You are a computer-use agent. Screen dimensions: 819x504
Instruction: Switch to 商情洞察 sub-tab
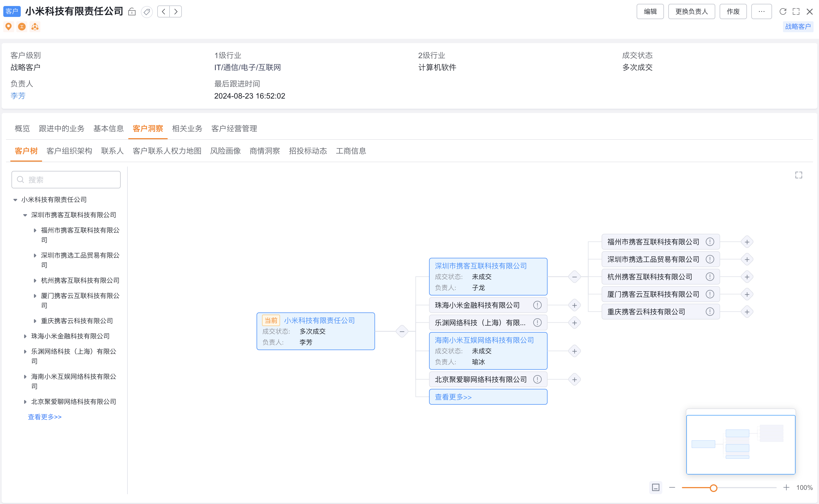[x=265, y=151]
